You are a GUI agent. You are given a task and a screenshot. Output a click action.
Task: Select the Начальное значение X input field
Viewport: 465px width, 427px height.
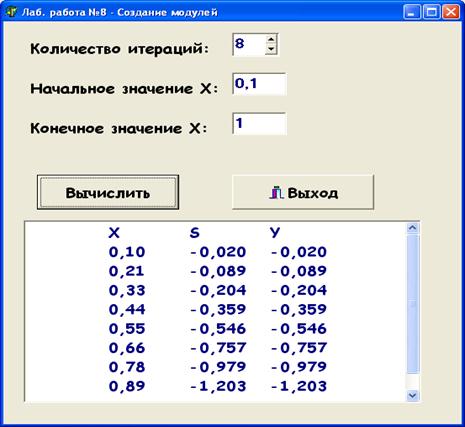[x=259, y=84]
